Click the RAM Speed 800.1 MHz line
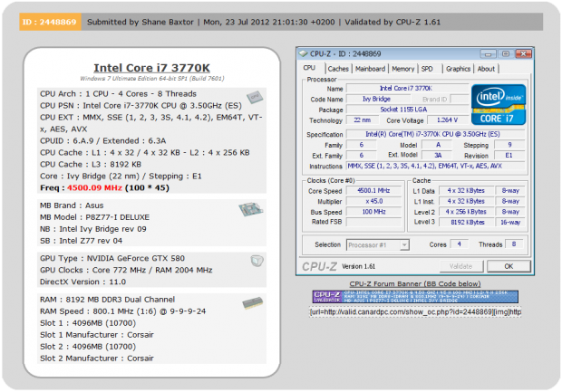This screenshot has width=562, height=392. (122, 311)
